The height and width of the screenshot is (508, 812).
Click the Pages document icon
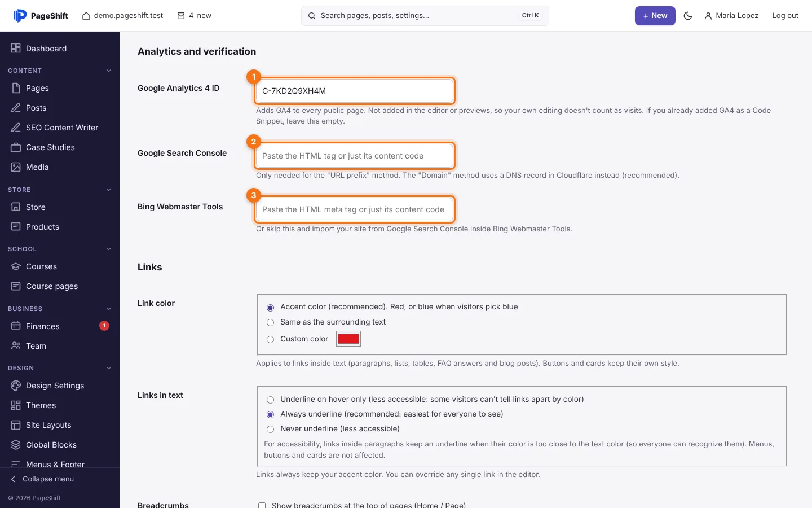point(16,88)
